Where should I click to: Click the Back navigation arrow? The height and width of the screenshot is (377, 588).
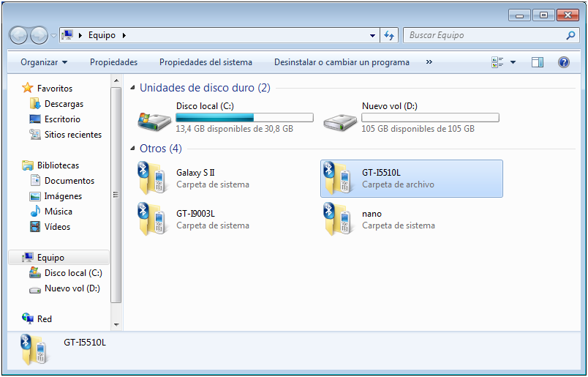pos(18,36)
